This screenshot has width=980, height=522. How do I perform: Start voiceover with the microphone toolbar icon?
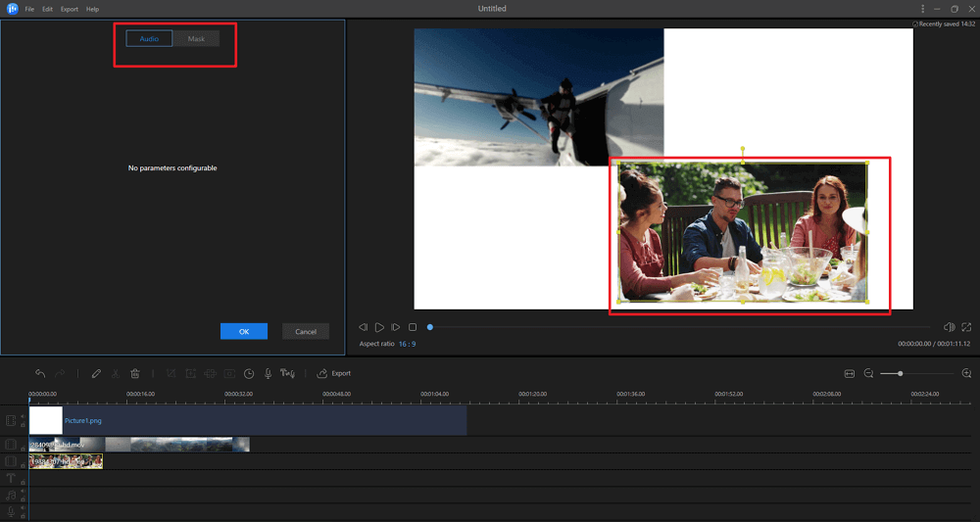268,373
